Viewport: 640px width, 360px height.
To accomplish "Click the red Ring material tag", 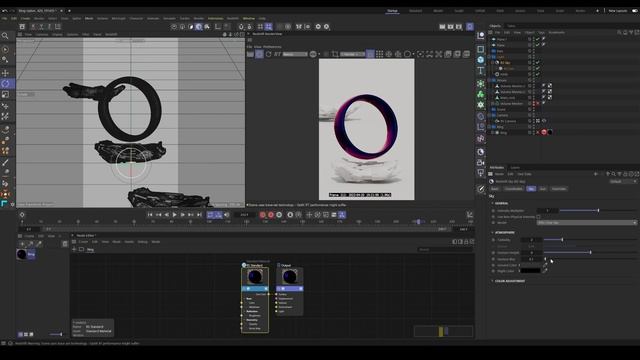I will pos(544,132).
